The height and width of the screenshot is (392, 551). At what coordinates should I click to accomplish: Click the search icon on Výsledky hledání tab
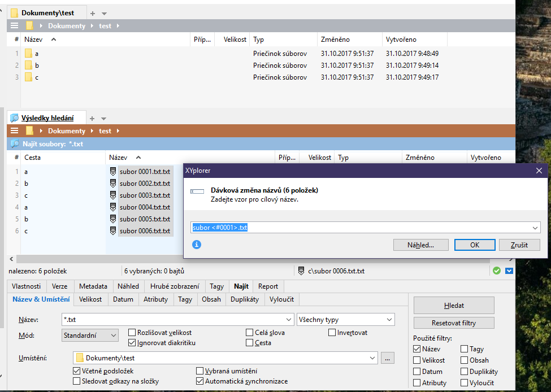point(14,118)
